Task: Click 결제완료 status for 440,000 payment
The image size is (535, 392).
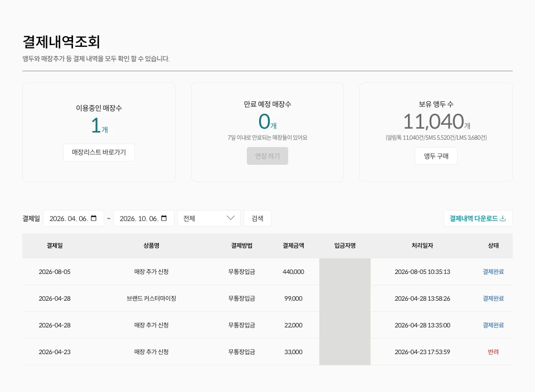Action: [493, 272]
